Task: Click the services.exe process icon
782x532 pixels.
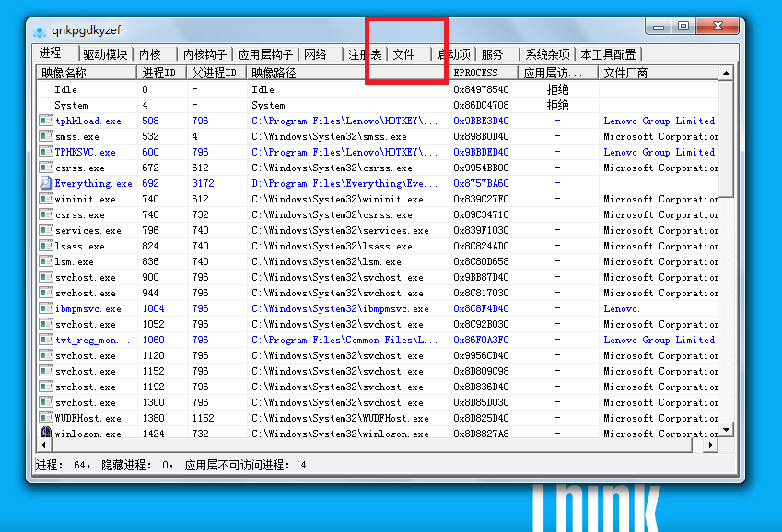Action: 46,230
